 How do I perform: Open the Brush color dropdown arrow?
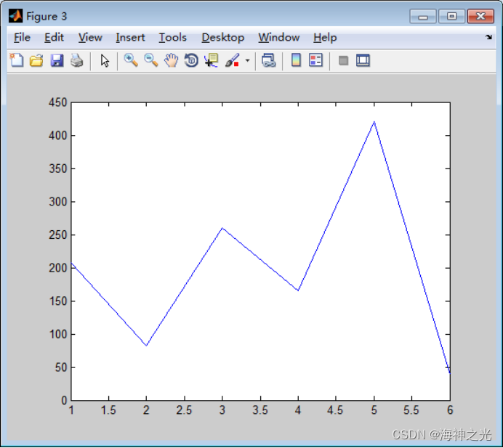tap(247, 60)
